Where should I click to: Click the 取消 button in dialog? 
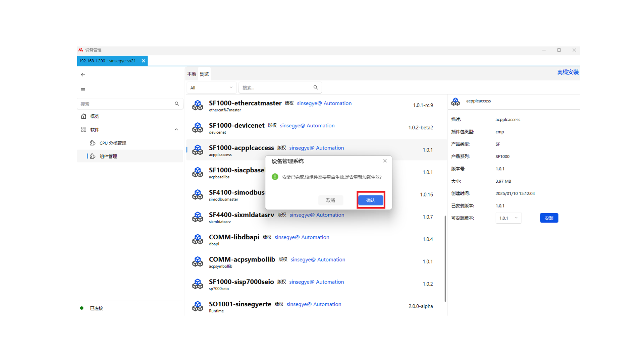330,200
